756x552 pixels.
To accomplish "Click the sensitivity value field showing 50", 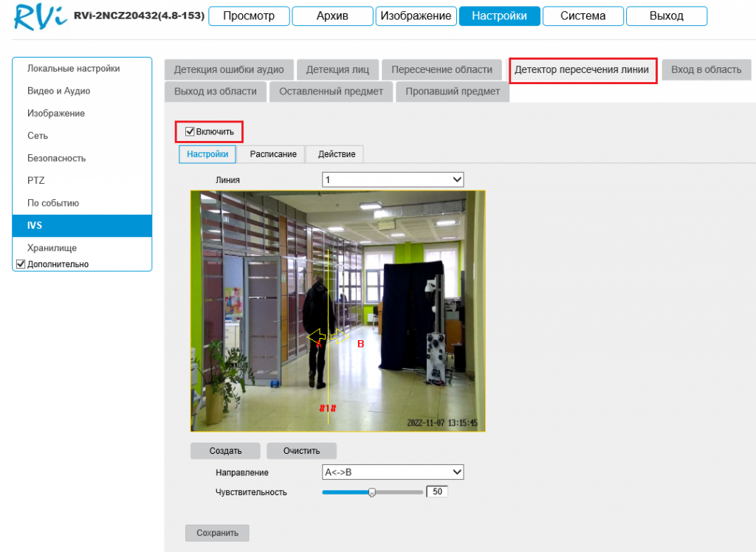I will pos(437,491).
